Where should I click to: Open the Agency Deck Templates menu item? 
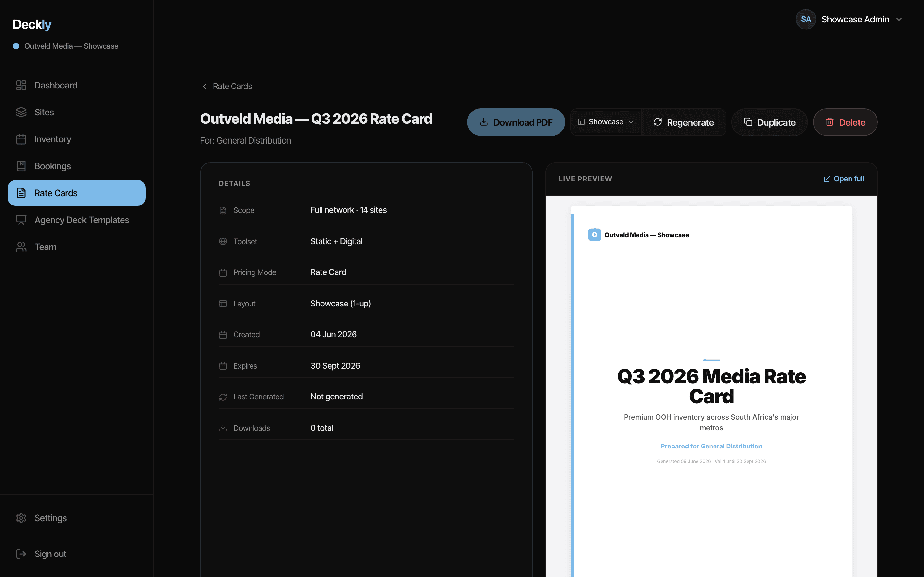(x=77, y=220)
